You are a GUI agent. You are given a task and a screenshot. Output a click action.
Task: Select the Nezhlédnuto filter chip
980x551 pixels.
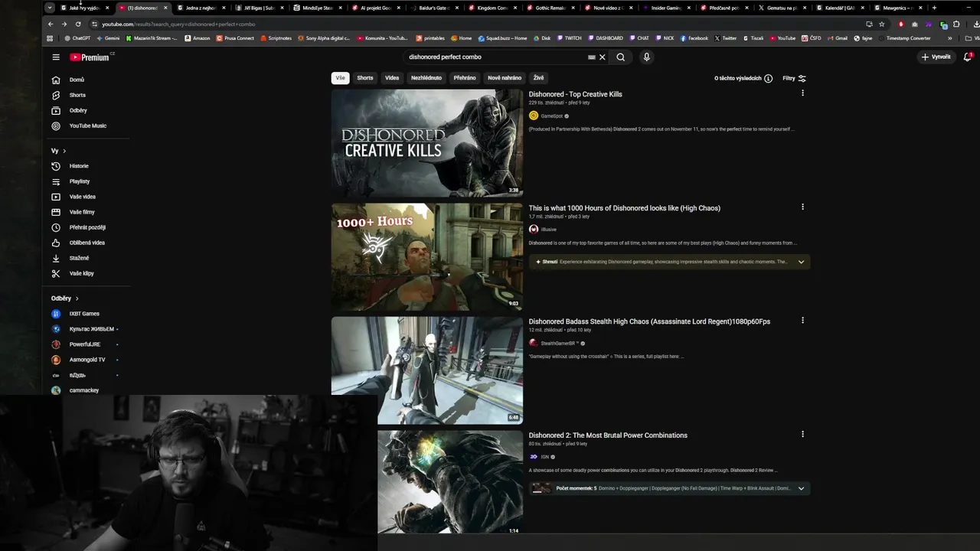(x=426, y=78)
